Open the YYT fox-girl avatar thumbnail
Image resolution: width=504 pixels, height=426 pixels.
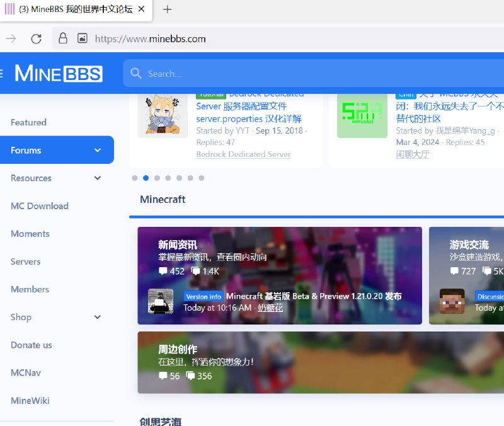(x=163, y=116)
